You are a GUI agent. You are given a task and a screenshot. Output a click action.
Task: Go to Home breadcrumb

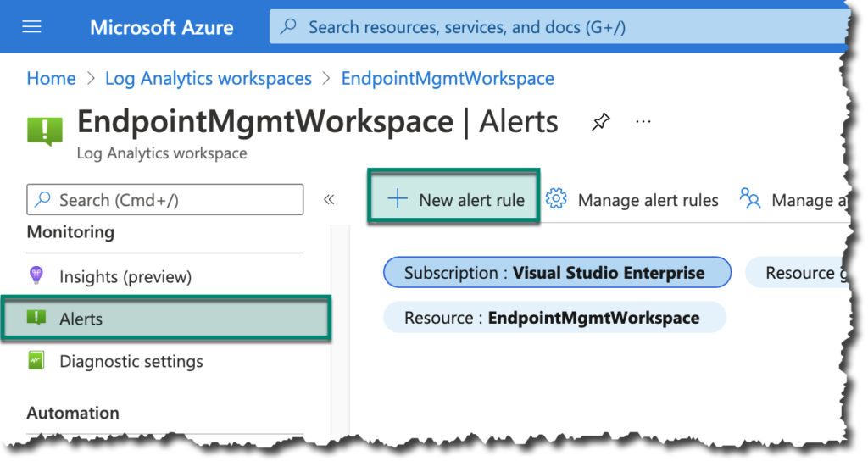(51, 79)
